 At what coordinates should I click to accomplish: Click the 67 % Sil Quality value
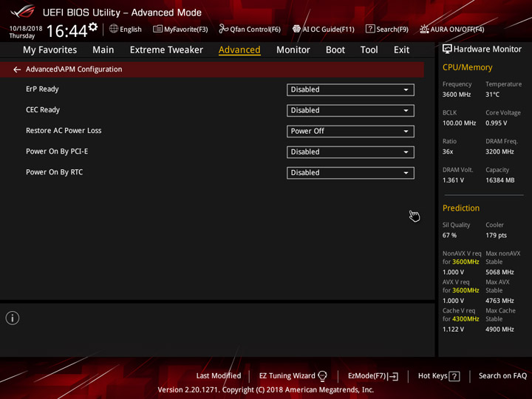(x=449, y=236)
